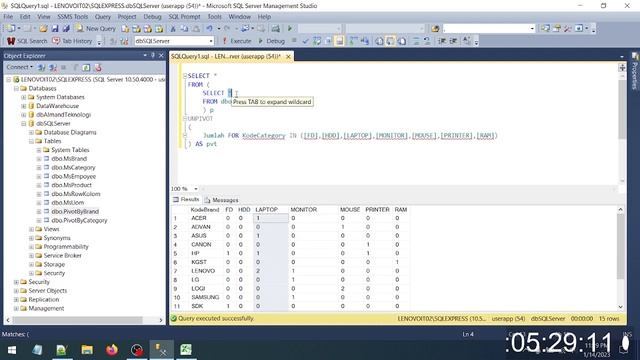Expand the Views folder

click(31, 229)
